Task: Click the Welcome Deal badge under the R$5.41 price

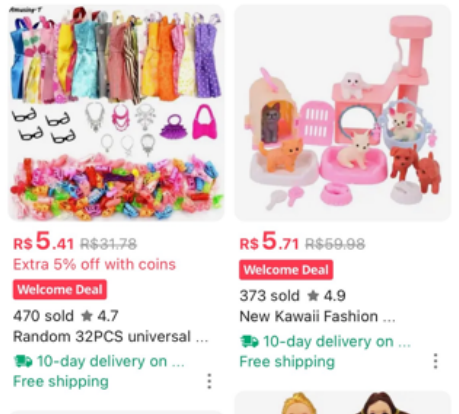Action: click(x=60, y=289)
